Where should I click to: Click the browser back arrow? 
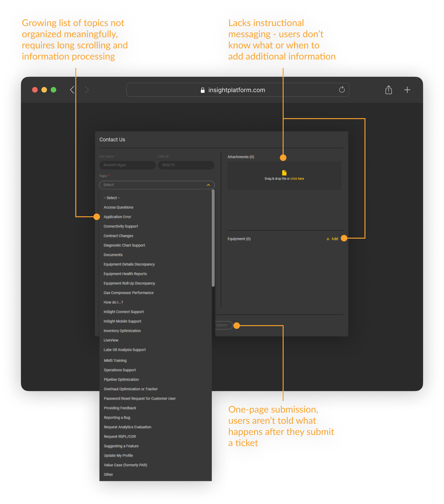coord(72,90)
